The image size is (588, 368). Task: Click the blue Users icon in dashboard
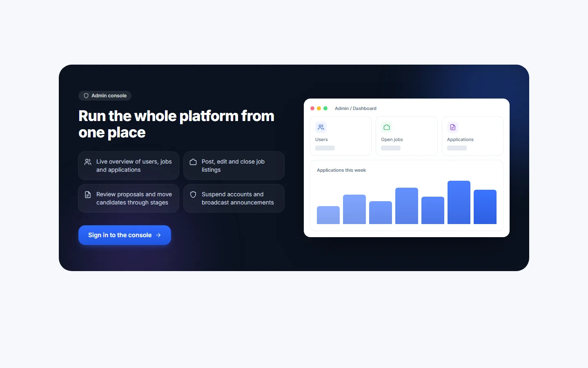click(321, 127)
